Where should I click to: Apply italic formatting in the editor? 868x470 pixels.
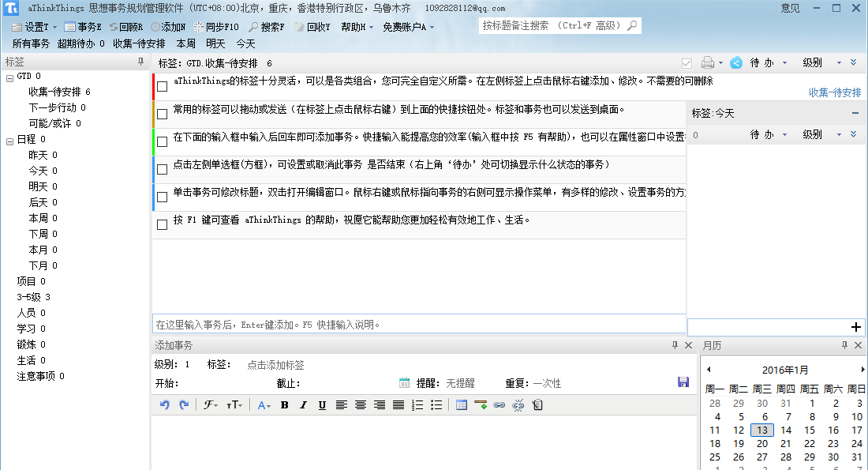point(303,405)
